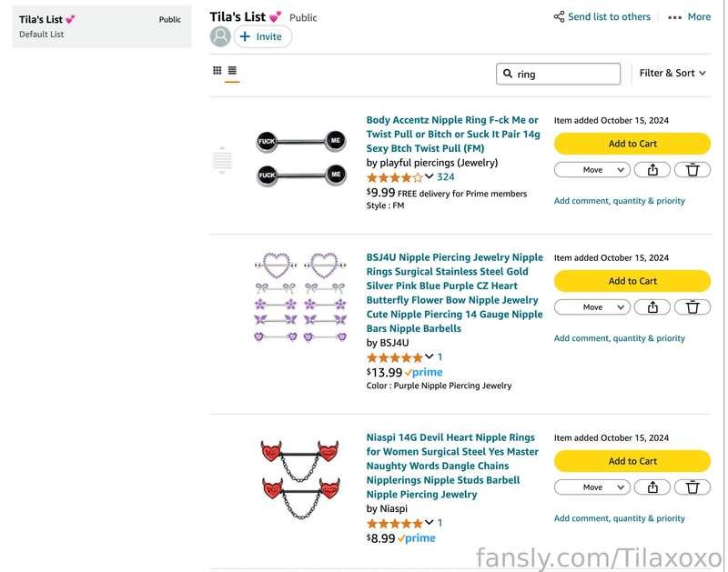Viewport: 728px width, 572px height.
Task: Delete the Body Accentz item with trash icon
Action: coord(693,170)
